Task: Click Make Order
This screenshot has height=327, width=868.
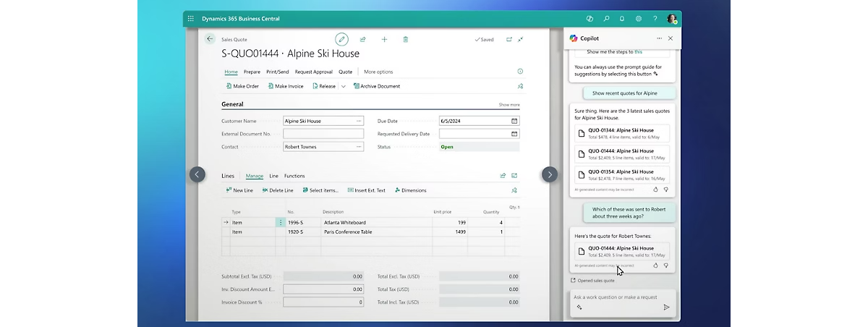Action: [x=242, y=86]
